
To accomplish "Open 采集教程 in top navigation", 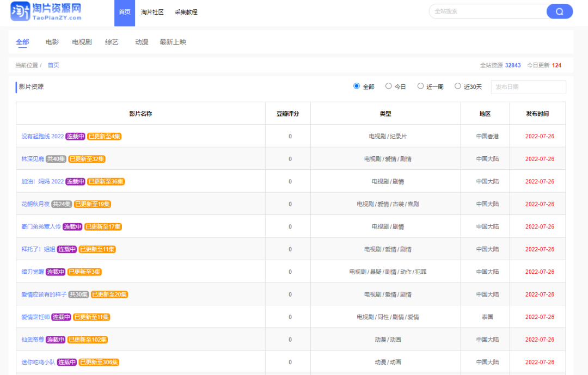I will (186, 12).
